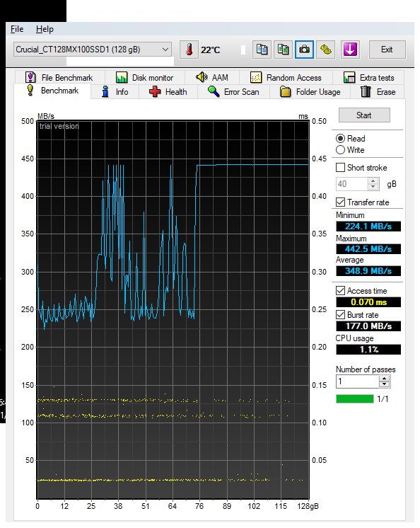
Task: Select the Benchmark tab
Action: pyautogui.click(x=53, y=91)
